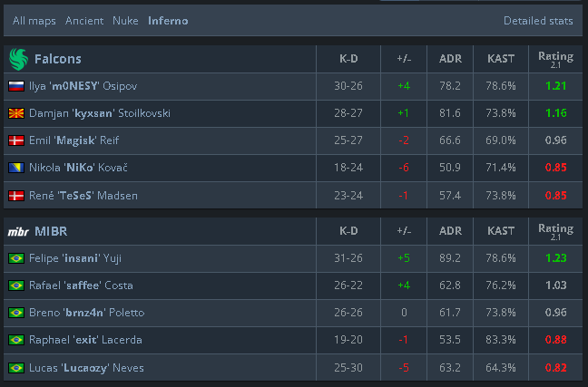
Task: Open the MIBR team name link
Action: point(51,231)
